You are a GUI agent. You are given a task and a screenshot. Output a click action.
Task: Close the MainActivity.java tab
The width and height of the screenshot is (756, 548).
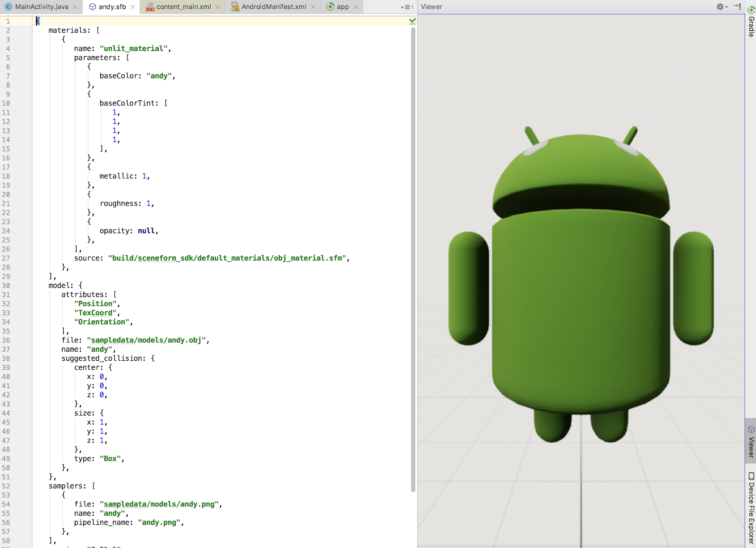click(x=75, y=7)
